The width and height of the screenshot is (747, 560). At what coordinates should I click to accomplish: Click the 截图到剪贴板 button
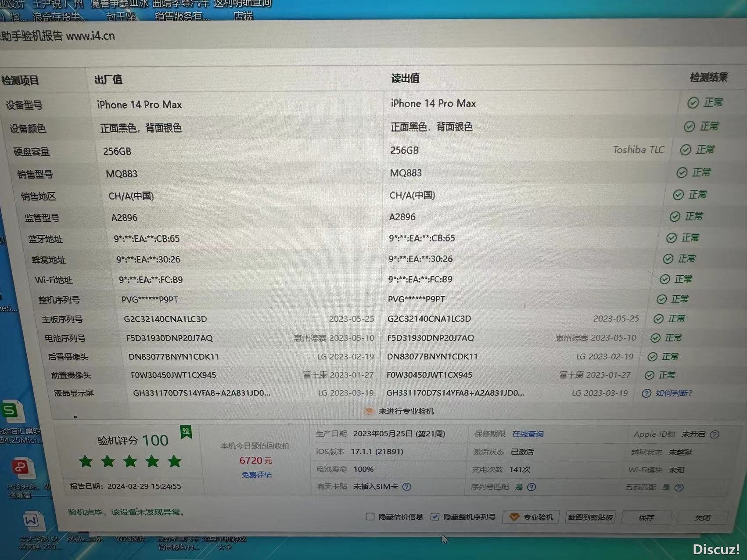click(x=590, y=517)
